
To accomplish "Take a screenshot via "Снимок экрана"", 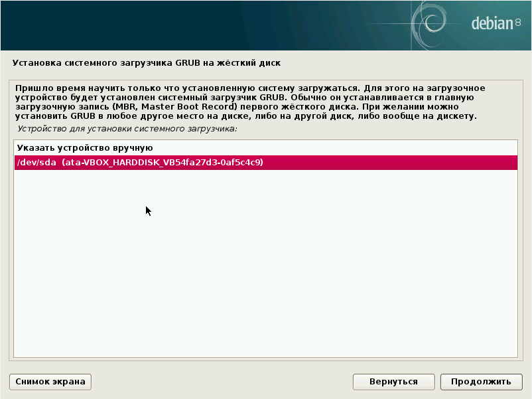I will pyautogui.click(x=50, y=382).
